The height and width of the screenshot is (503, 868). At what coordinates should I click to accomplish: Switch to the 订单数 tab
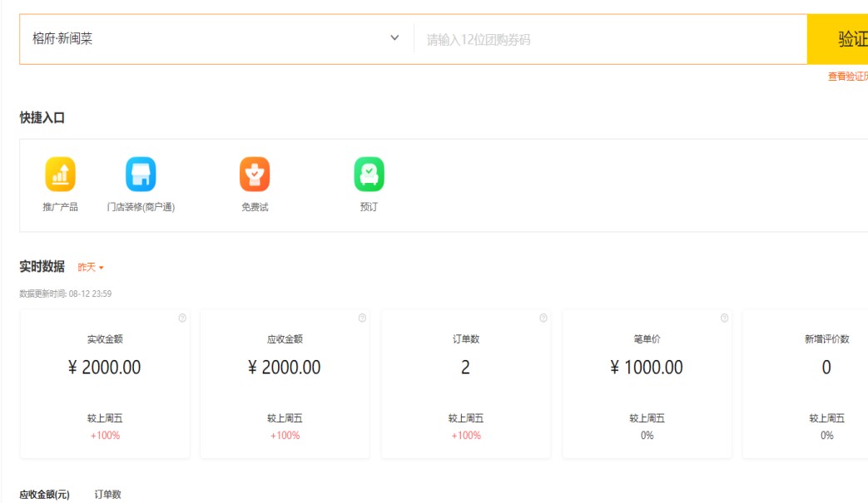coord(107,495)
